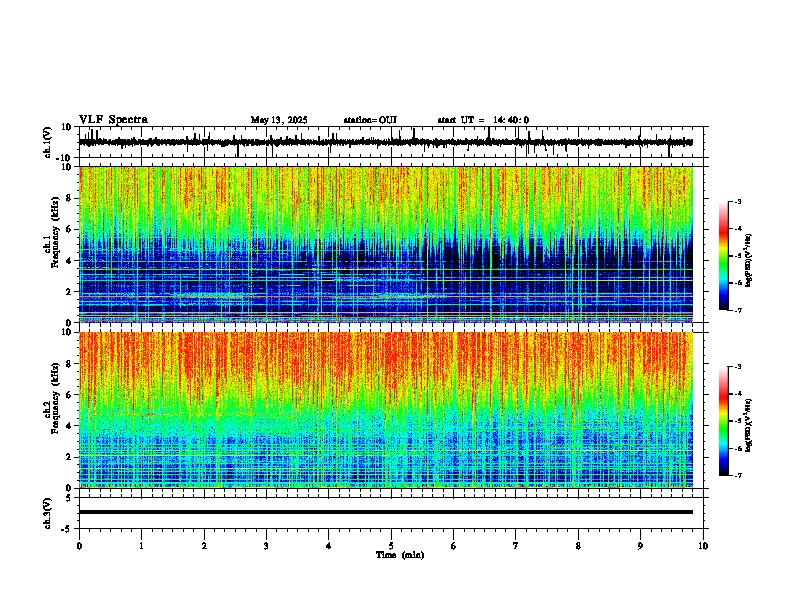Click time axis tick label "3"
Screen dimensions: 792x612
click(x=266, y=546)
